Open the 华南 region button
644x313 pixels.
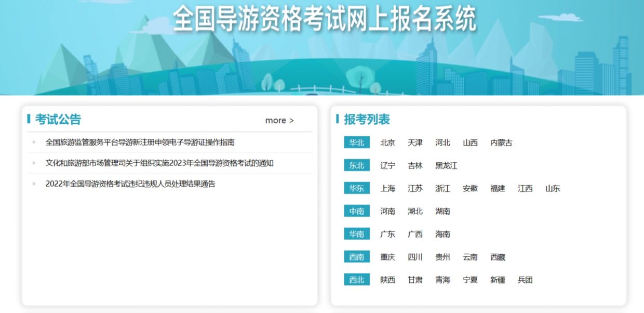point(357,234)
